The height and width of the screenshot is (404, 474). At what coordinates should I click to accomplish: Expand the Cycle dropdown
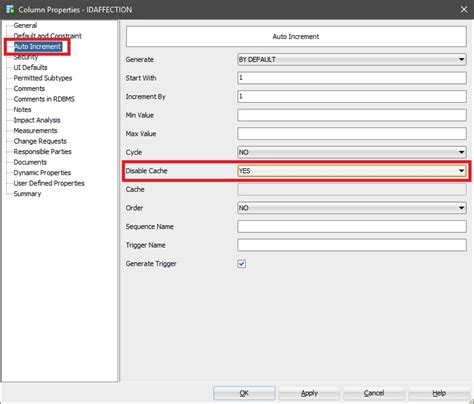[352, 152]
